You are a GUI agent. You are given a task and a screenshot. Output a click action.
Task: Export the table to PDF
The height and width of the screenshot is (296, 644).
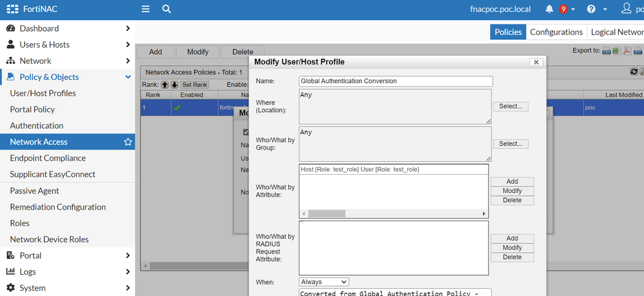pyautogui.click(x=627, y=52)
